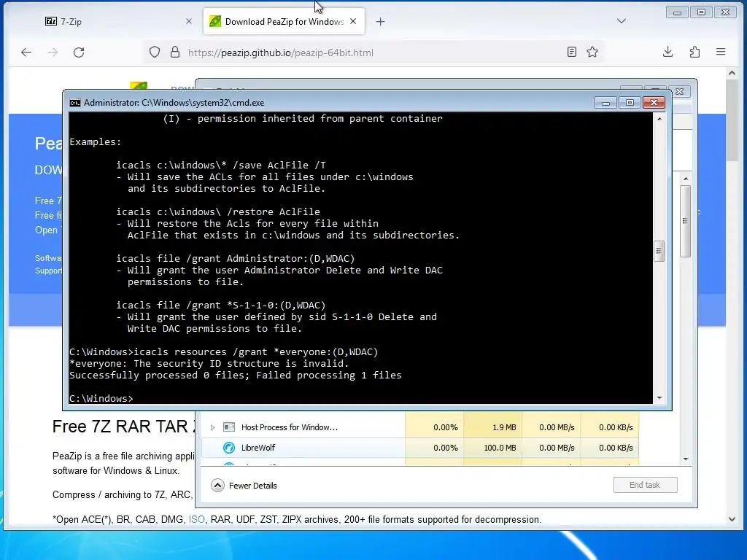Click the browser page scrollbar thumb

[732, 120]
